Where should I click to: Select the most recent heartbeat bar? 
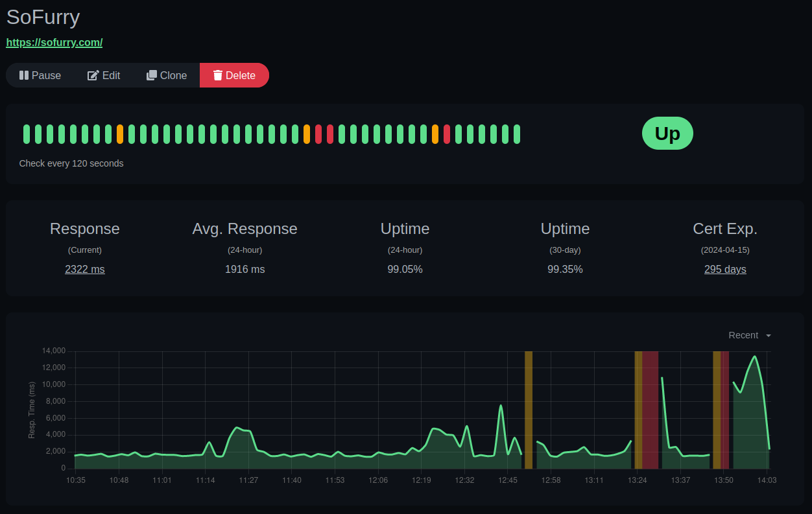pos(517,134)
